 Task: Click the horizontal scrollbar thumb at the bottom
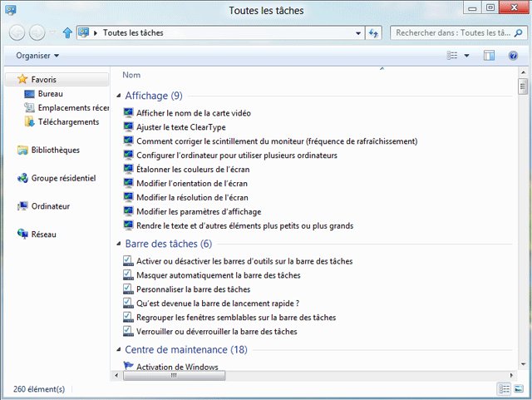pos(174,376)
